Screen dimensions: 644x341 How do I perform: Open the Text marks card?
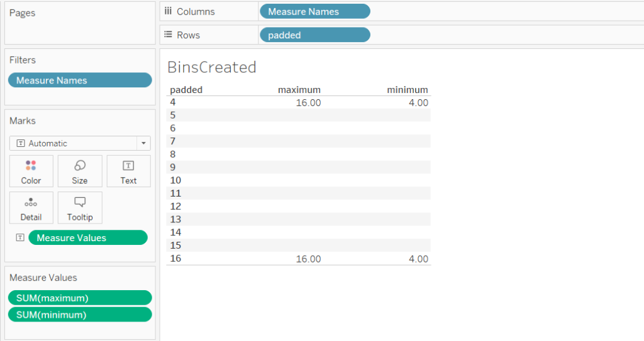tap(128, 171)
